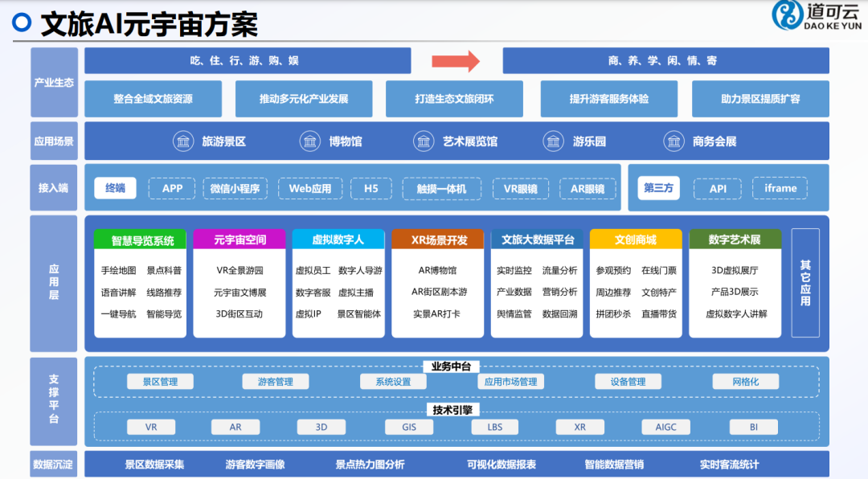
Task: Open the 智慧导览系统 card header
Action: 140,239
